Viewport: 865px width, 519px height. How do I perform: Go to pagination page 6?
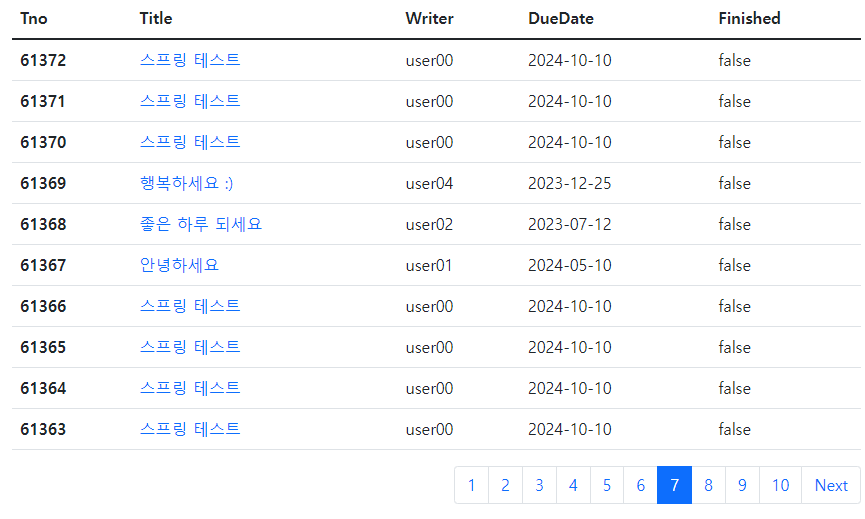[x=640, y=485]
